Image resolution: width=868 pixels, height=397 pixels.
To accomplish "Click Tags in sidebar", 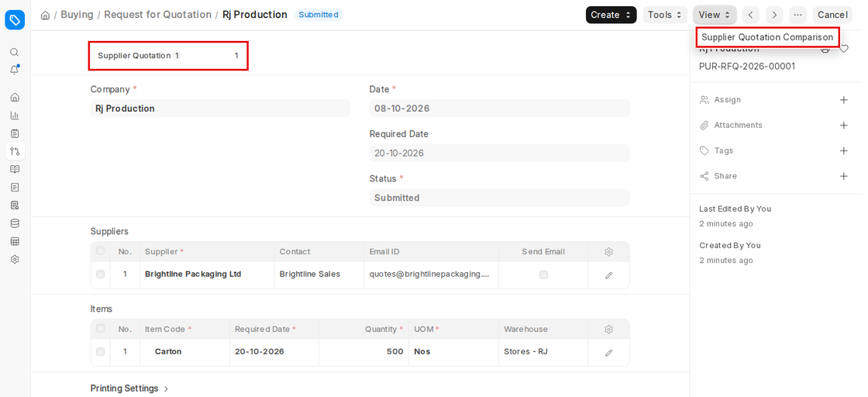I will click(724, 150).
